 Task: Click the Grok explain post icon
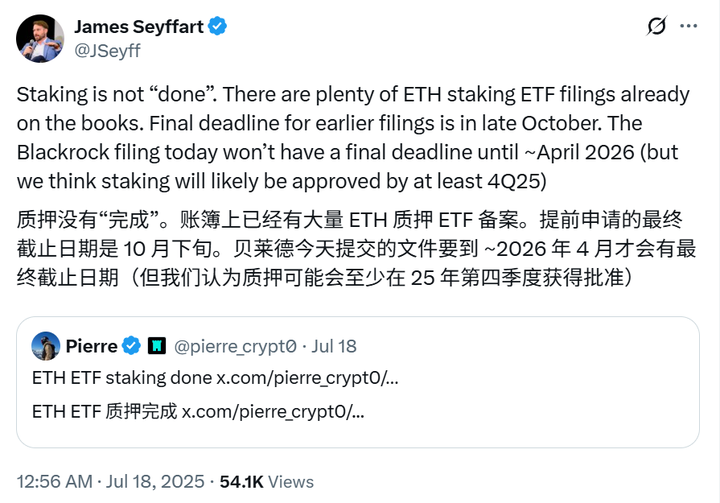(x=658, y=26)
